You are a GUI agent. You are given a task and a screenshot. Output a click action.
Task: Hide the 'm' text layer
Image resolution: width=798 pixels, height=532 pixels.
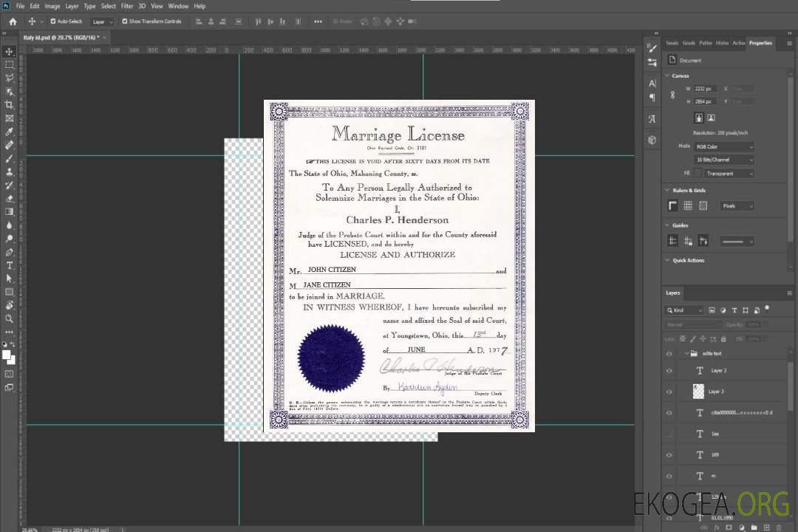669,476
